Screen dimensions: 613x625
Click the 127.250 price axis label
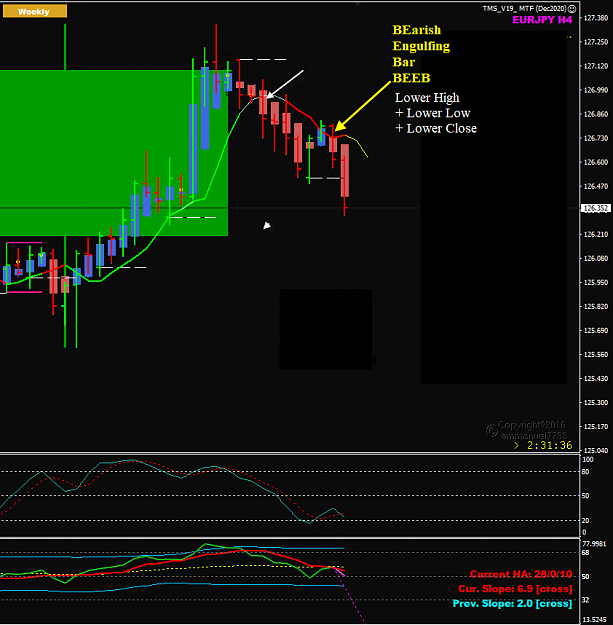[596, 42]
